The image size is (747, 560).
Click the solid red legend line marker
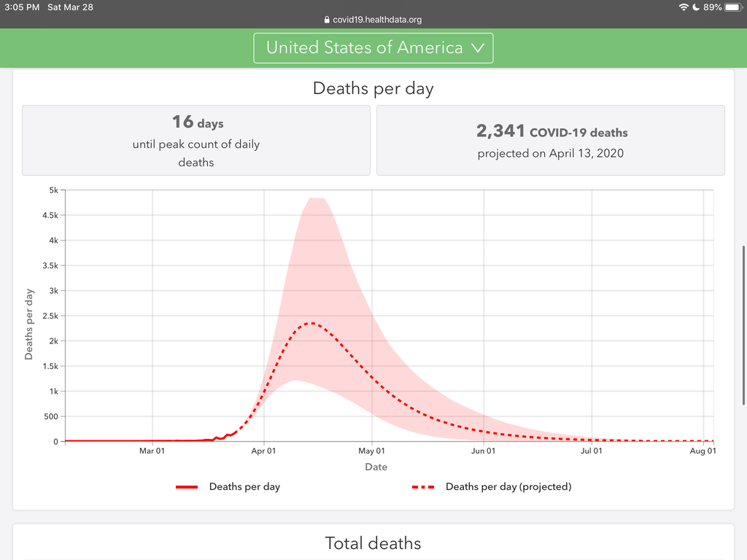coord(187,487)
